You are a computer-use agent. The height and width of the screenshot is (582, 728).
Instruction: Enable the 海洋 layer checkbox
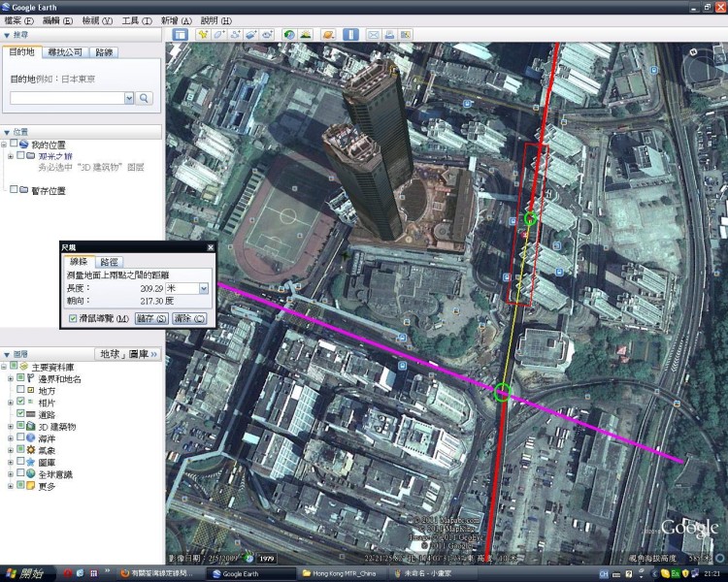[x=22, y=438]
